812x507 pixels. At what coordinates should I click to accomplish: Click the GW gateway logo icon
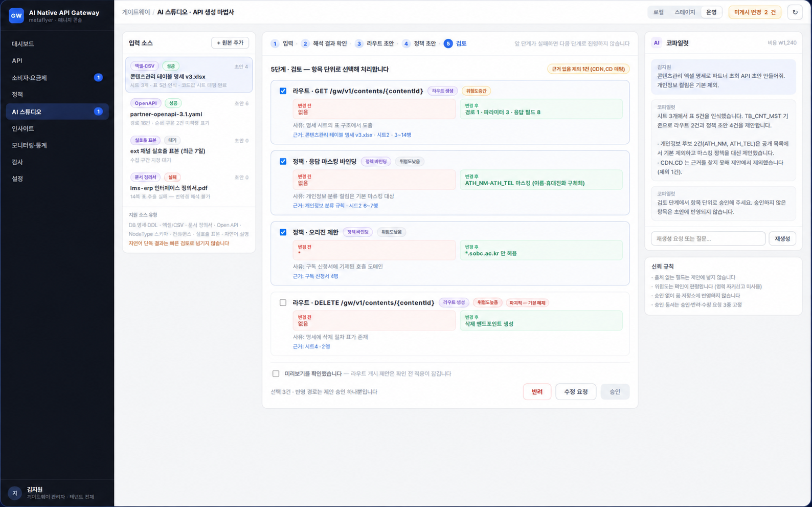pyautogui.click(x=16, y=15)
